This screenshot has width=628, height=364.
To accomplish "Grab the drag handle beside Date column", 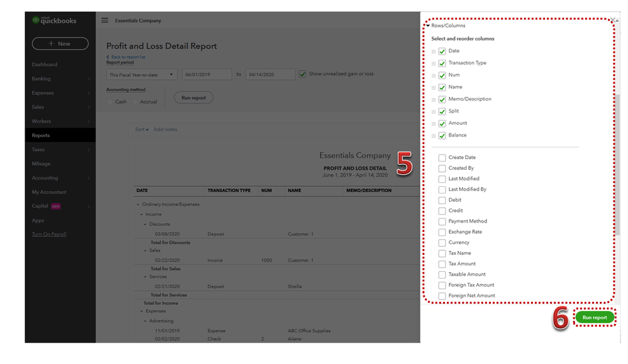I will (x=434, y=52).
